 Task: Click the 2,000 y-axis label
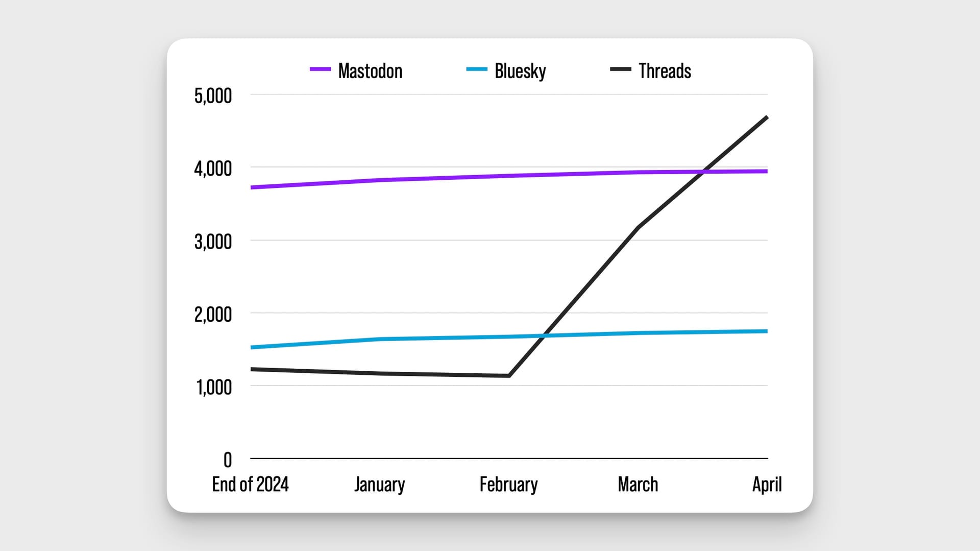[213, 315]
